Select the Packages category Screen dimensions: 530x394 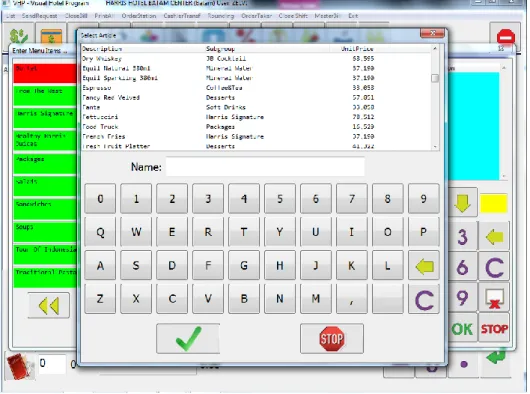tap(45, 164)
